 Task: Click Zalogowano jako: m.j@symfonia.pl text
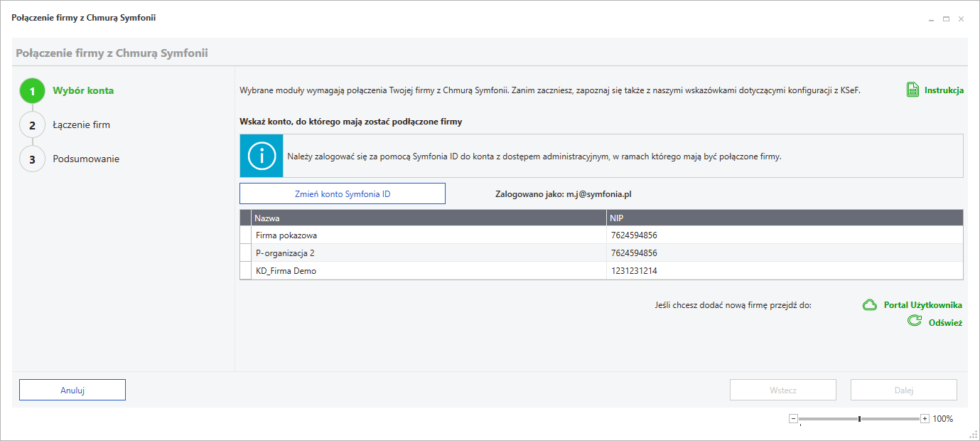tap(564, 193)
